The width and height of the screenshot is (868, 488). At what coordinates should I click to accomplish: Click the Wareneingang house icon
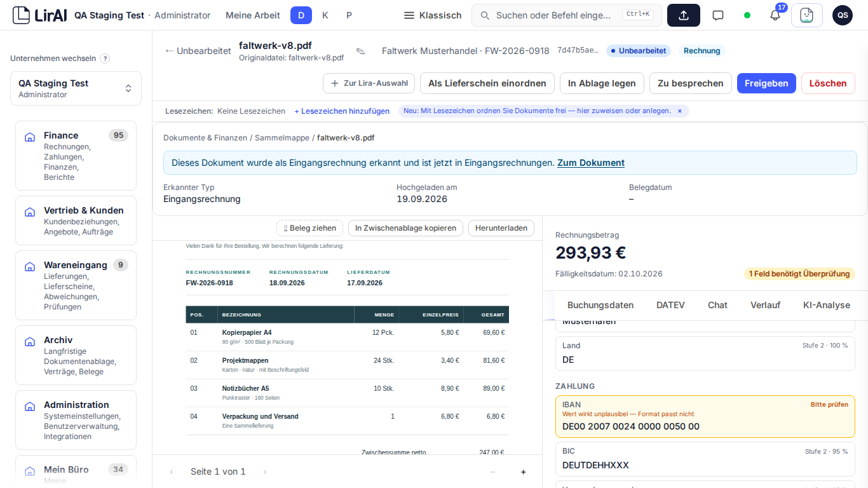(x=29, y=266)
